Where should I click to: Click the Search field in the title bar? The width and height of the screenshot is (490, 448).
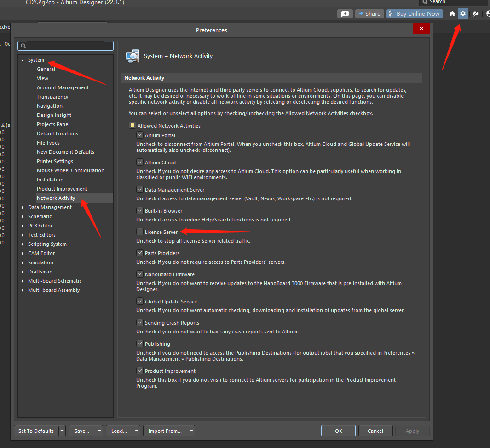click(x=454, y=2)
